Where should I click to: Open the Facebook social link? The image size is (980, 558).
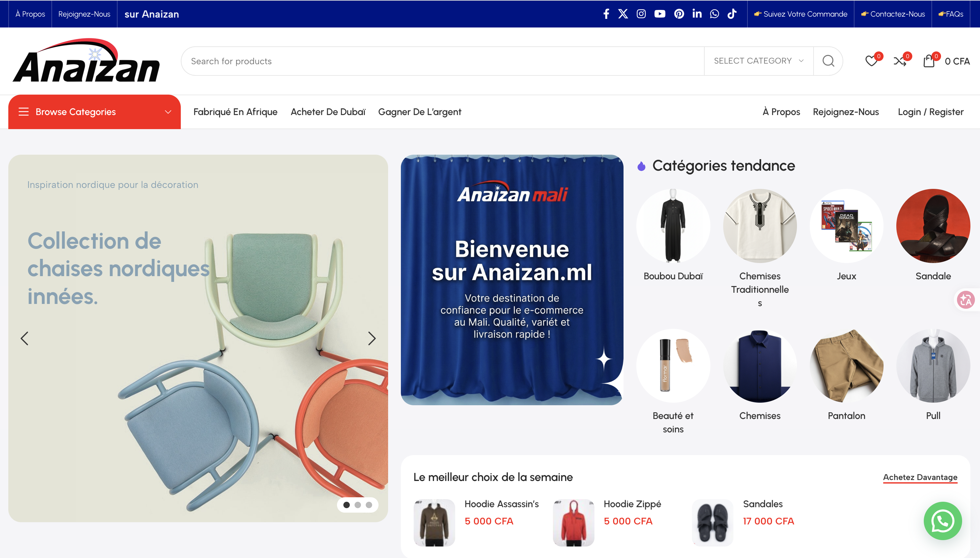click(606, 14)
